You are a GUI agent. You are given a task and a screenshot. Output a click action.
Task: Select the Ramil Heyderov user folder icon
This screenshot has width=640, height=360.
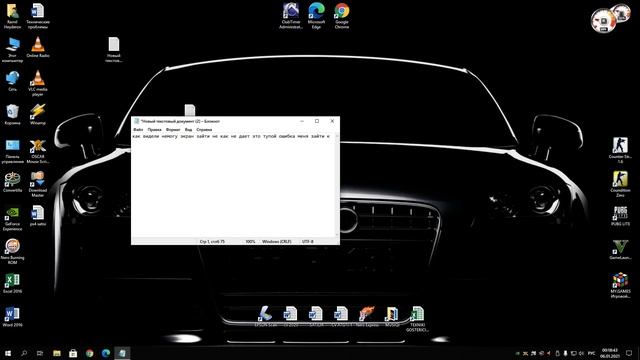click(x=12, y=16)
